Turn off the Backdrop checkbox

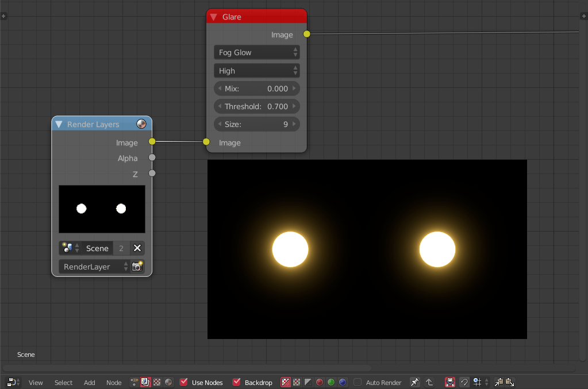(236, 382)
